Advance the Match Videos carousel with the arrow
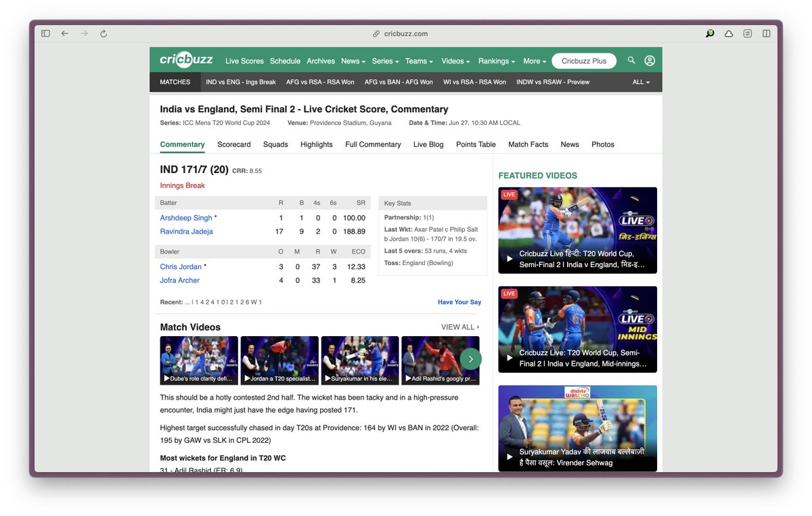812x516 pixels. pyautogui.click(x=470, y=359)
